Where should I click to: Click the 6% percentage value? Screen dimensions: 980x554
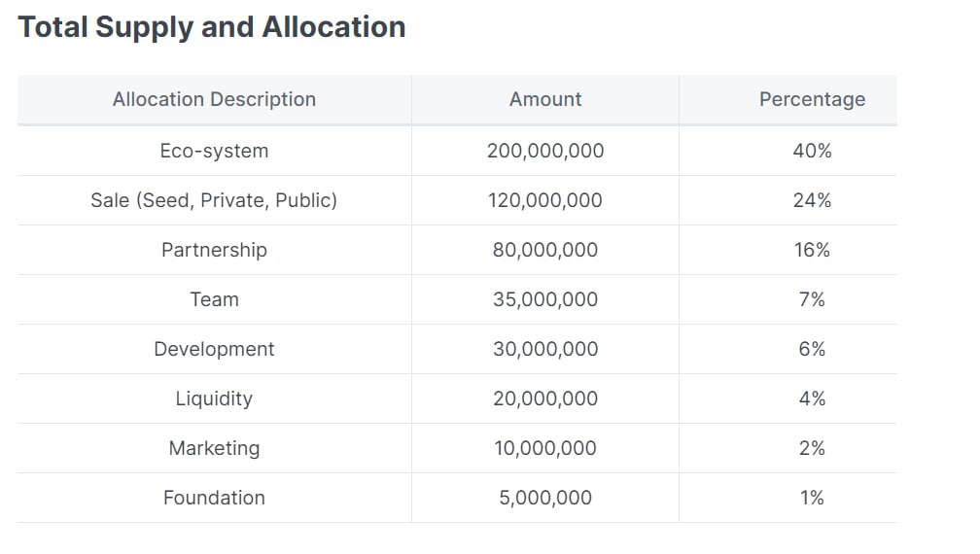[x=812, y=349]
